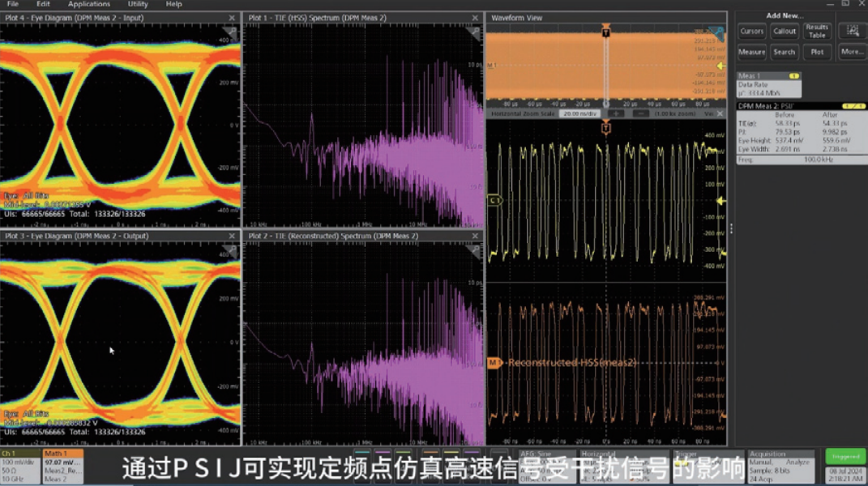Click the Horizontal Zoom Scale value field
This screenshot has height=486, width=868.
click(x=580, y=114)
